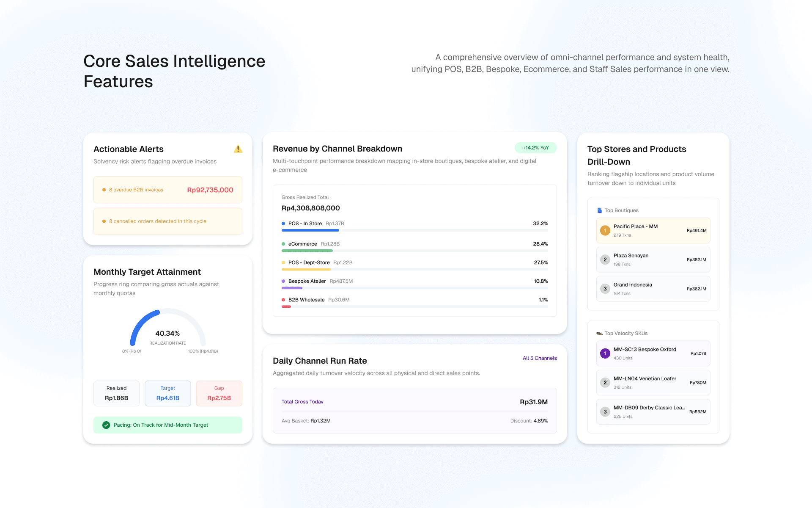Select the MM-LN04 Venetian Loafer SKU name

tap(645, 379)
